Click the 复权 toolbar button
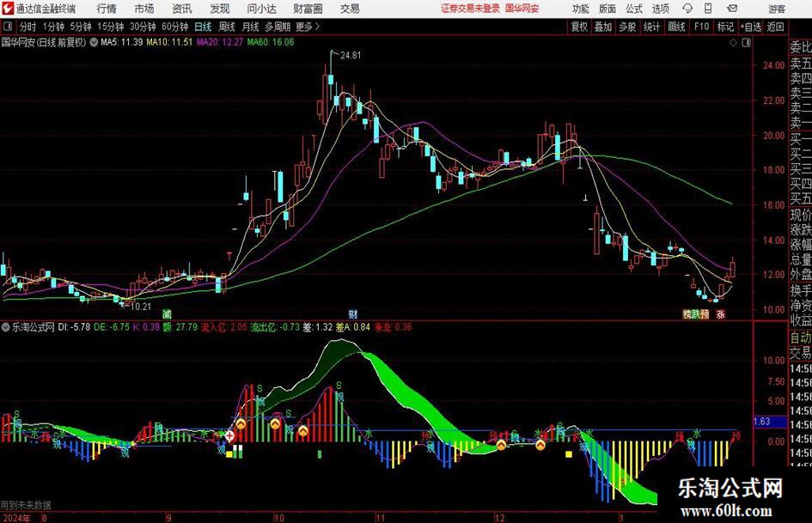This screenshot has height=523, width=812. tap(579, 27)
